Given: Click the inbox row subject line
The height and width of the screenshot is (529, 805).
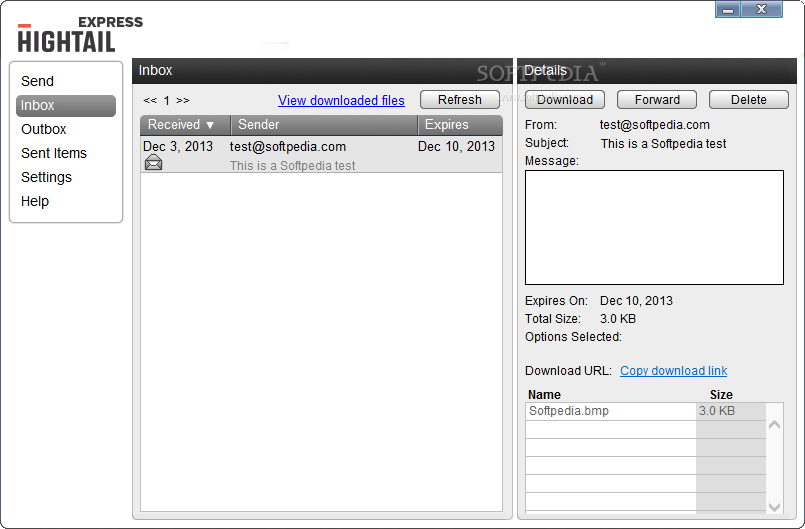Looking at the screenshot, I should 293,165.
